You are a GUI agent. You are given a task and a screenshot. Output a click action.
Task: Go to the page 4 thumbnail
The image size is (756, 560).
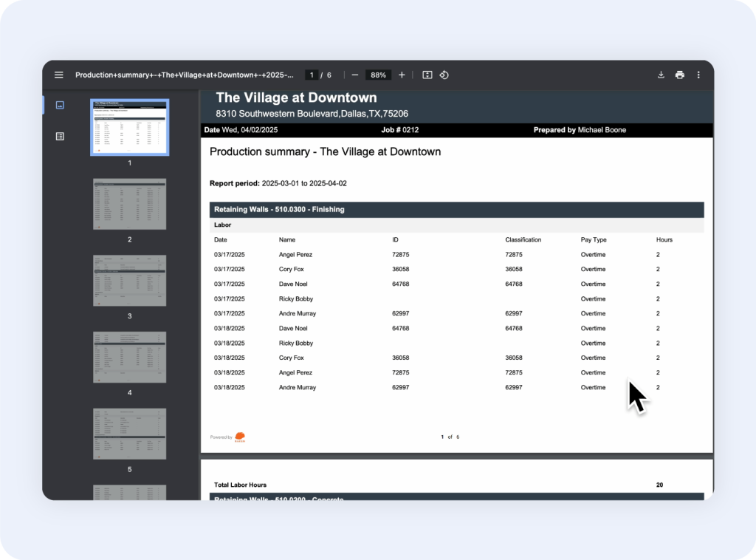(129, 358)
